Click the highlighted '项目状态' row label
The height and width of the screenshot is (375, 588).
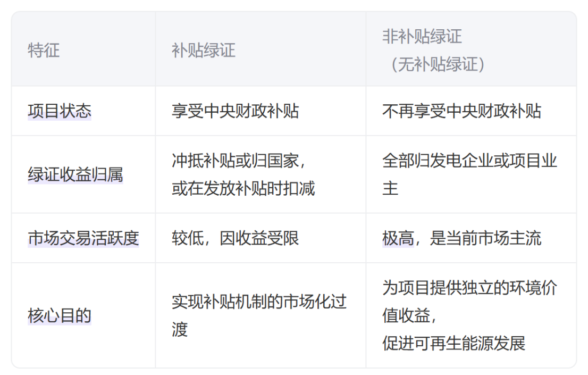[60, 111]
